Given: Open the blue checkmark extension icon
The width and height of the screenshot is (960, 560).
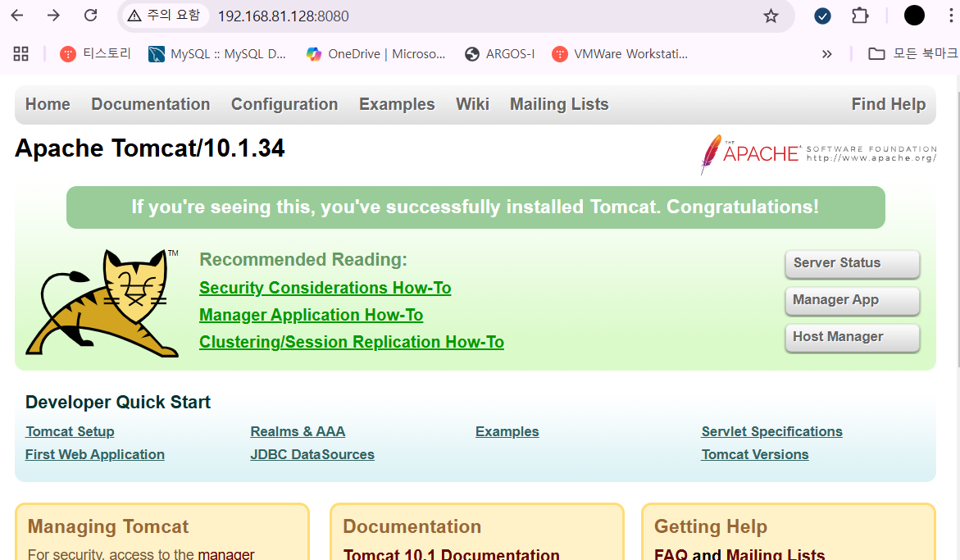Looking at the screenshot, I should (x=823, y=16).
